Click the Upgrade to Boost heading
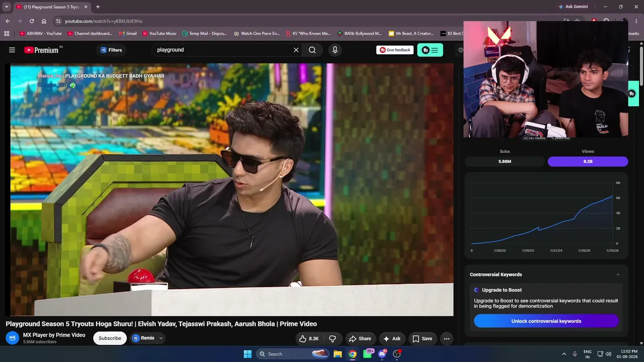The height and width of the screenshot is (362, 644). tap(502, 290)
